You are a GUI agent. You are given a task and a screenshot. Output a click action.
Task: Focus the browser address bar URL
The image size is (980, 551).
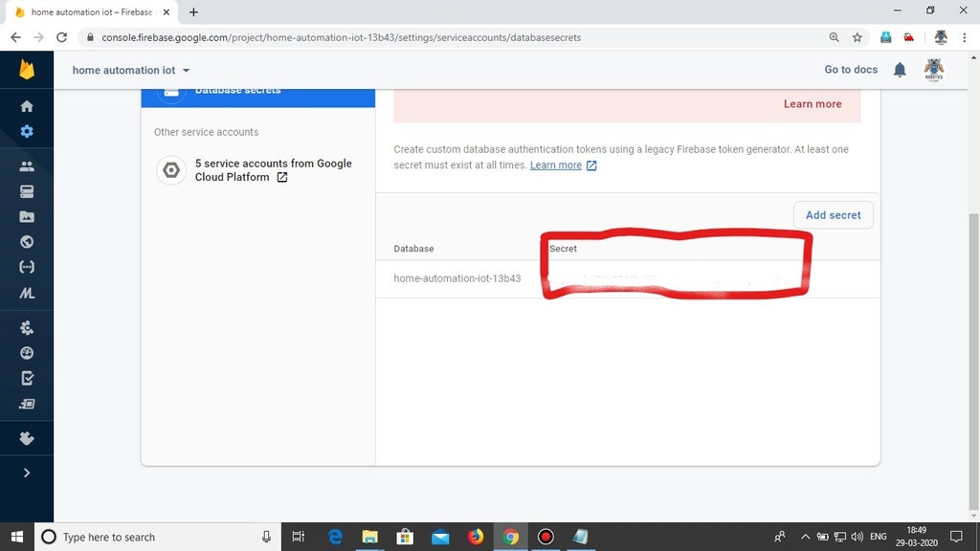tap(342, 37)
